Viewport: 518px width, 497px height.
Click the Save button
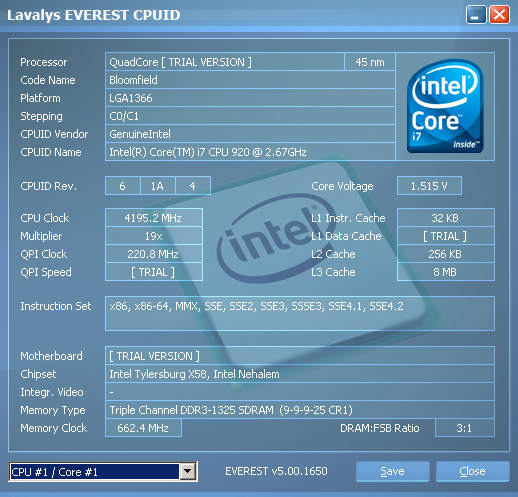pyautogui.click(x=392, y=471)
